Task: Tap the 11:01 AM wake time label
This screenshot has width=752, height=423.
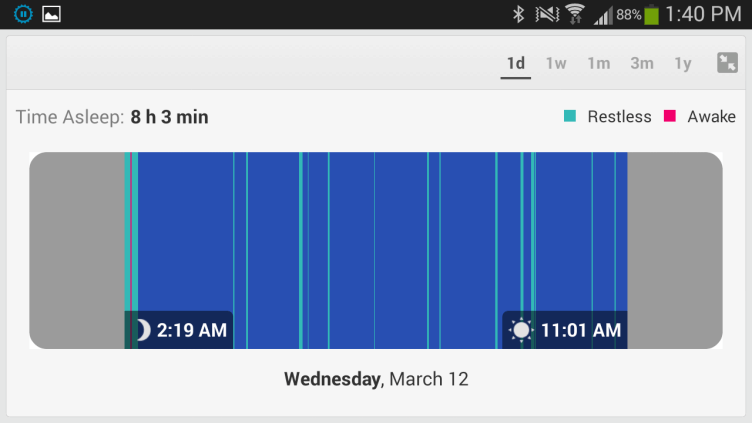Action: [581, 330]
